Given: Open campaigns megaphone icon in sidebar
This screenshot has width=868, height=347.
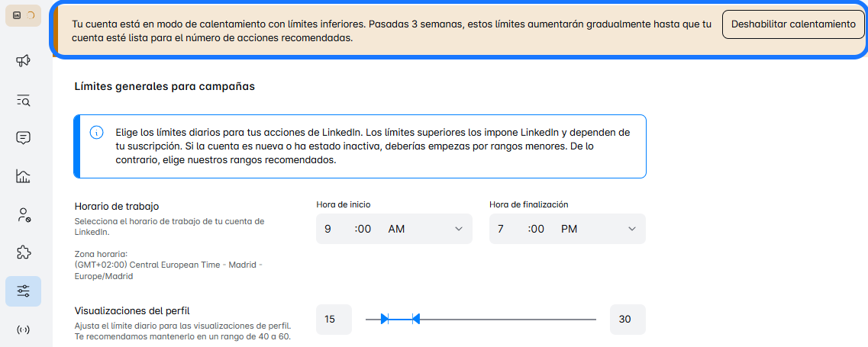Looking at the screenshot, I should (x=23, y=61).
